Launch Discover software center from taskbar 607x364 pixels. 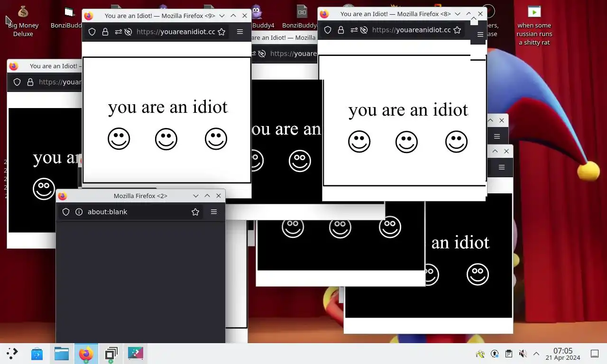coord(37,353)
